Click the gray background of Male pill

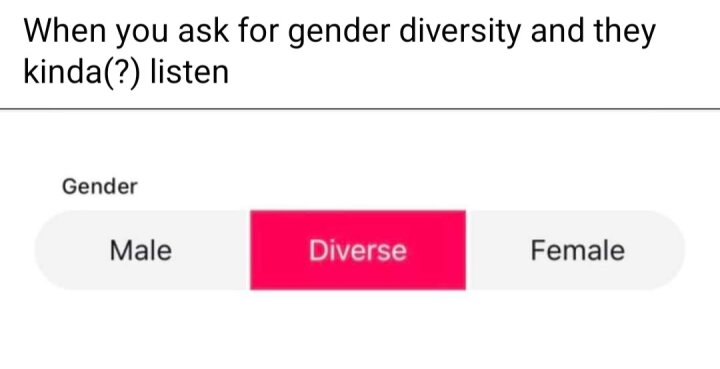point(207,251)
